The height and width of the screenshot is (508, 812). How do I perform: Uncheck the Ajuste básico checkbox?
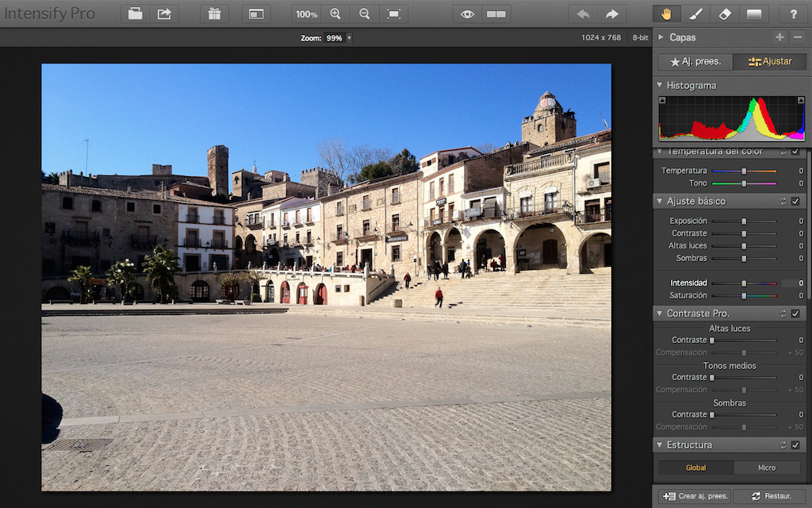796,201
